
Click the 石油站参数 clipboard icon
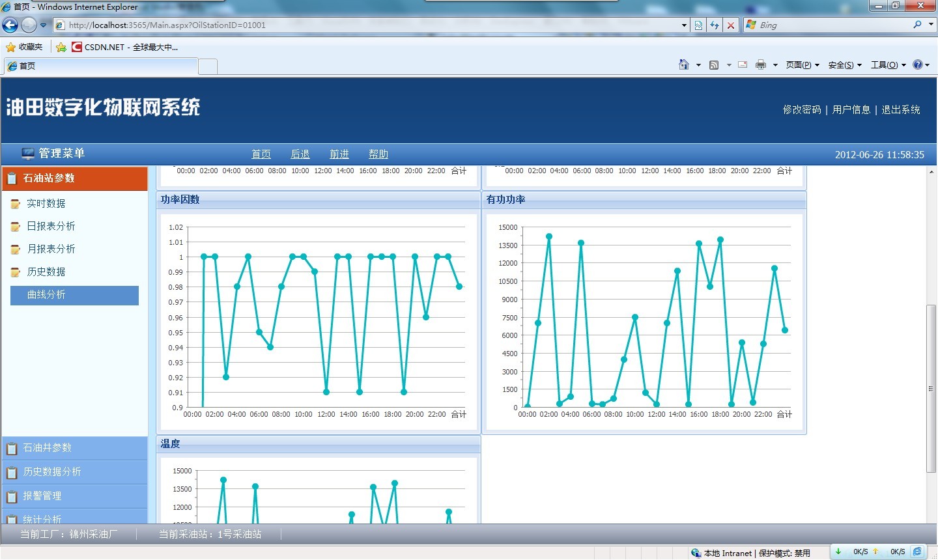pyautogui.click(x=12, y=178)
